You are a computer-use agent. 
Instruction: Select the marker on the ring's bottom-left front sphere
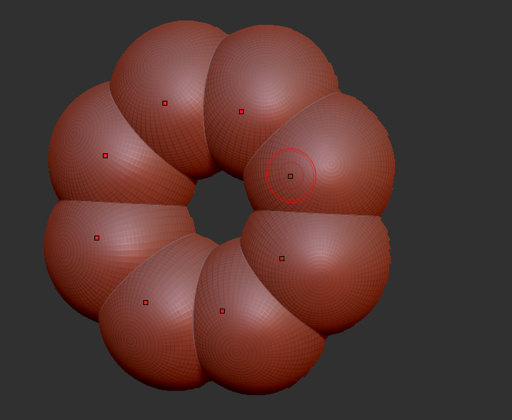pyautogui.click(x=145, y=303)
